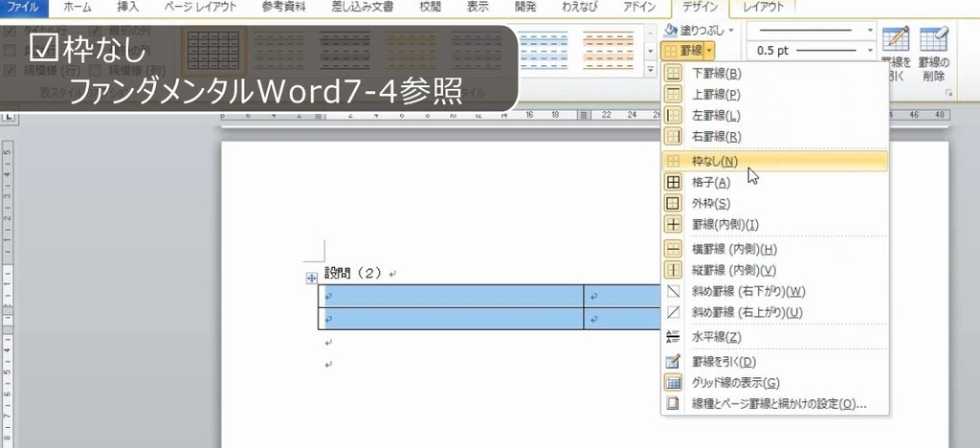Screen dimensions: 980x448
Task: Click the table move handle beside 設問（２）
Action: 311,279
